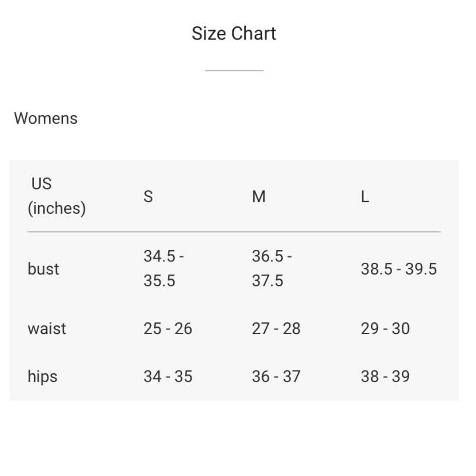Tap the hips value 36 - 37

[276, 377]
